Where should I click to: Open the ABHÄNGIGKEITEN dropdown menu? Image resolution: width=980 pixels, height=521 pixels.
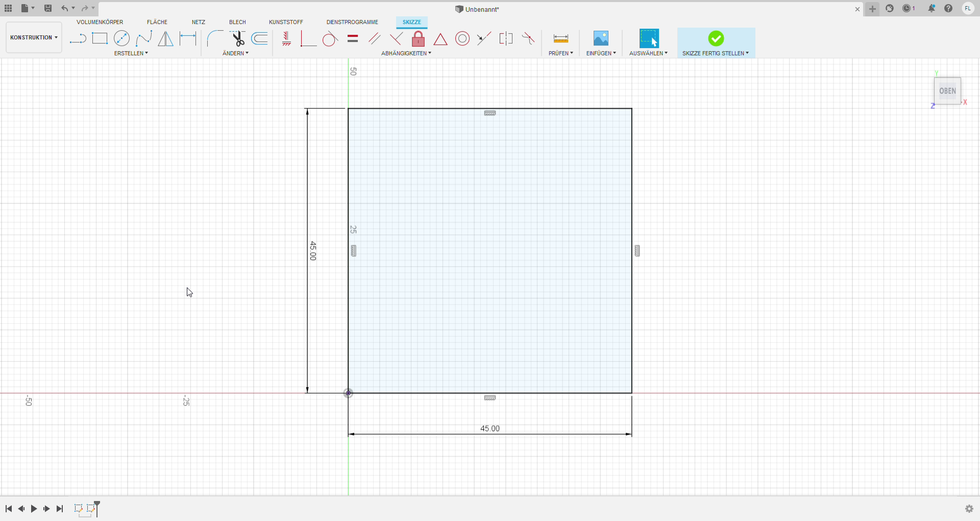[406, 53]
